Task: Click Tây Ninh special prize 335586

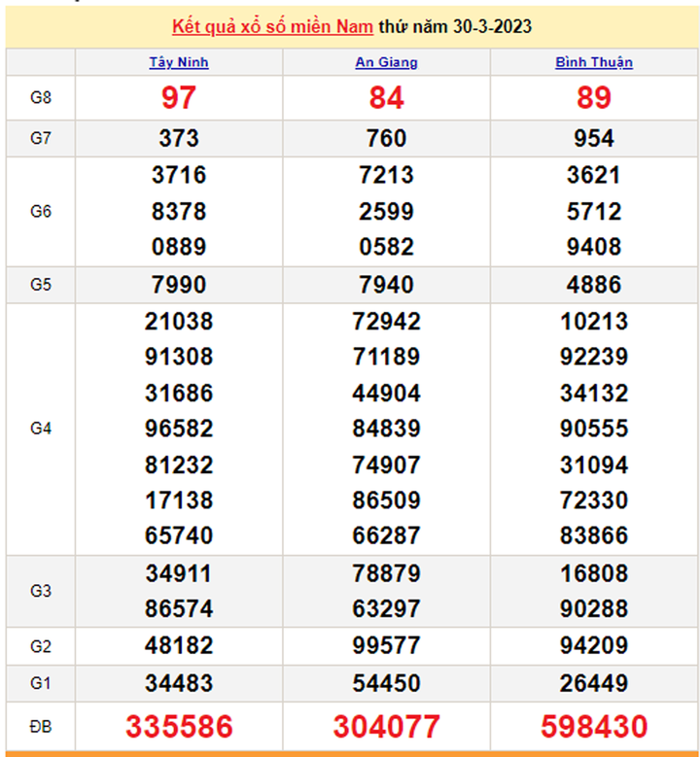Action: coord(179,726)
